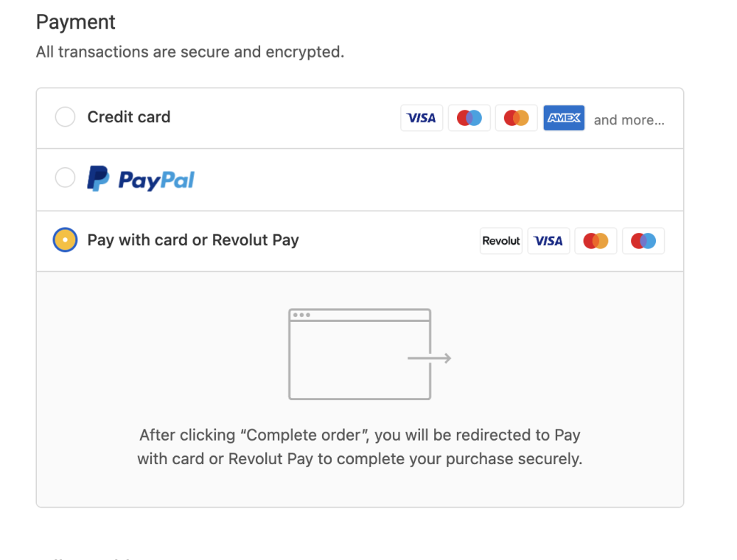Click the "All transactions are secure" subtitle
The image size is (737, 560).
pos(190,52)
